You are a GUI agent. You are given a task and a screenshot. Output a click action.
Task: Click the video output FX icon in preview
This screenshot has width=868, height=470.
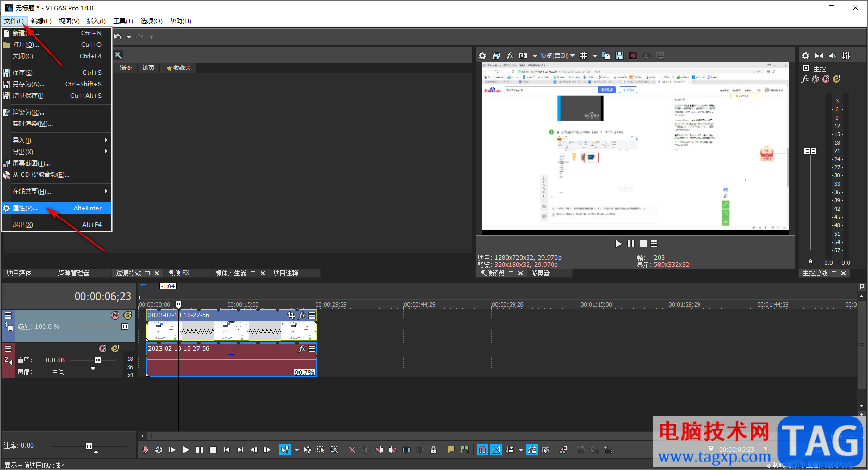coord(510,56)
